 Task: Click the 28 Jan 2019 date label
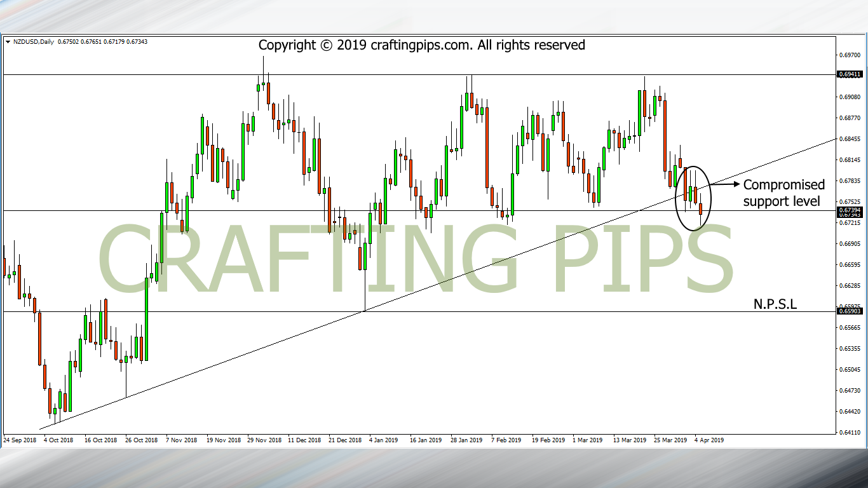point(466,440)
